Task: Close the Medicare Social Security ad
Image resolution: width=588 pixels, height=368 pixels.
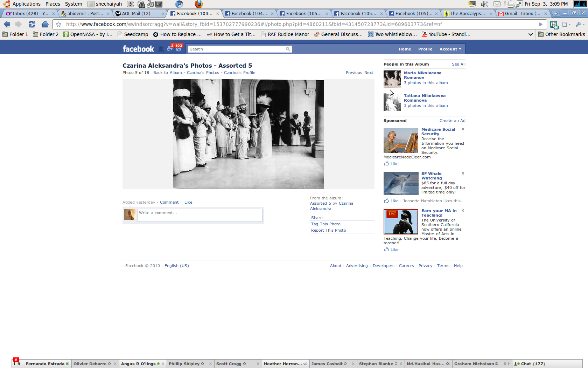Action: point(463,129)
